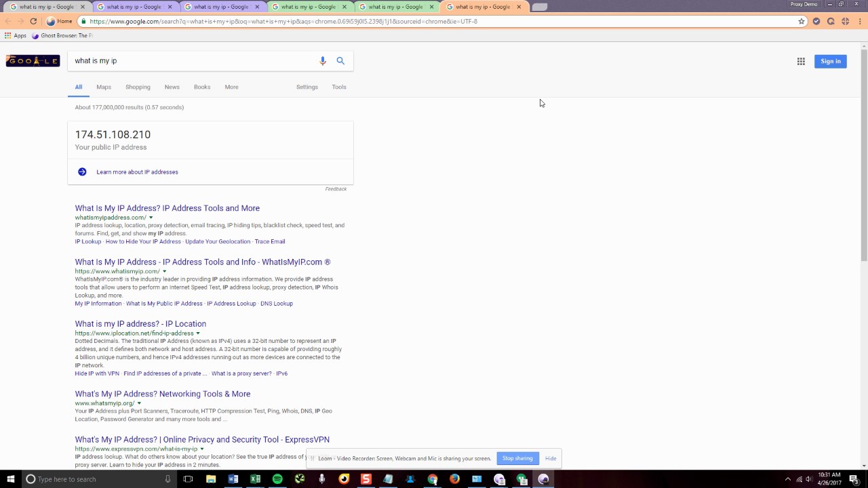Click the 'Hide IP with VPN' sitelink

(x=97, y=373)
